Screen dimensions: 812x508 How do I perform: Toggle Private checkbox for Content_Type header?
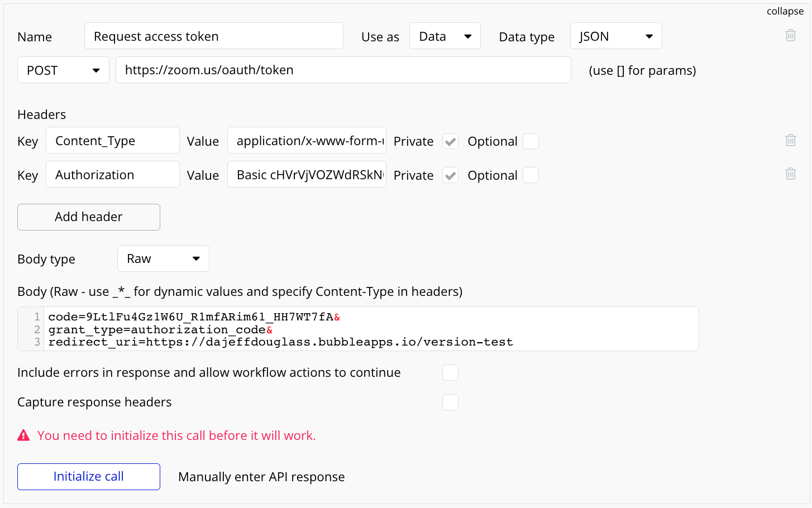tap(450, 141)
